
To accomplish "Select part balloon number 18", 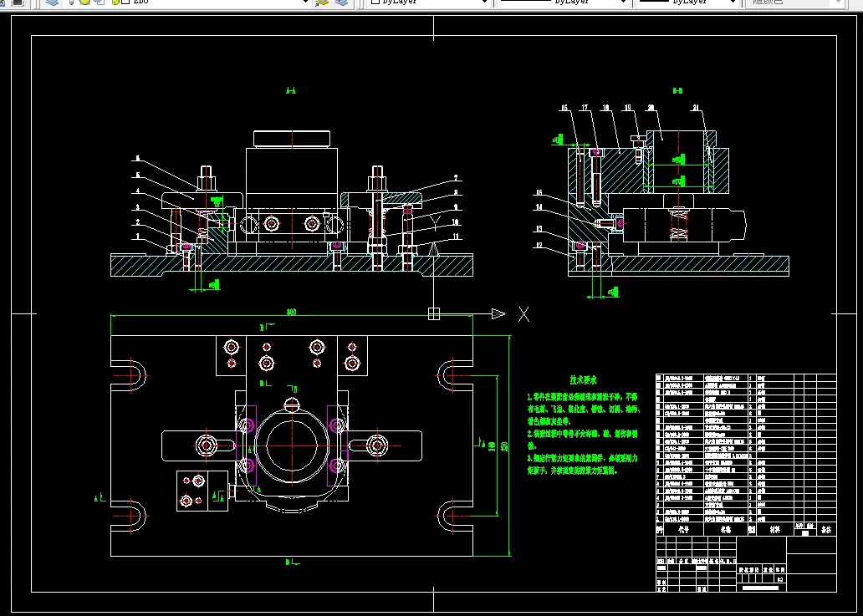I will pyautogui.click(x=605, y=109).
